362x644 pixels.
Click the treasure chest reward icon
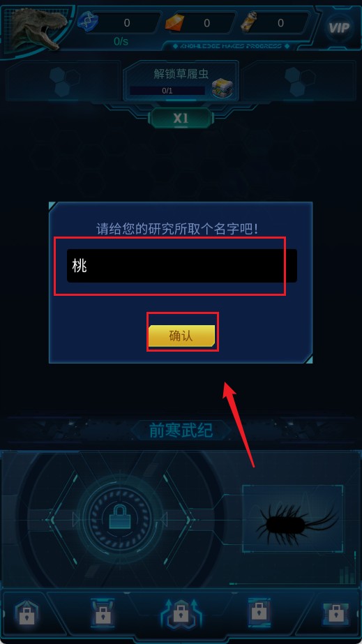coord(223,89)
